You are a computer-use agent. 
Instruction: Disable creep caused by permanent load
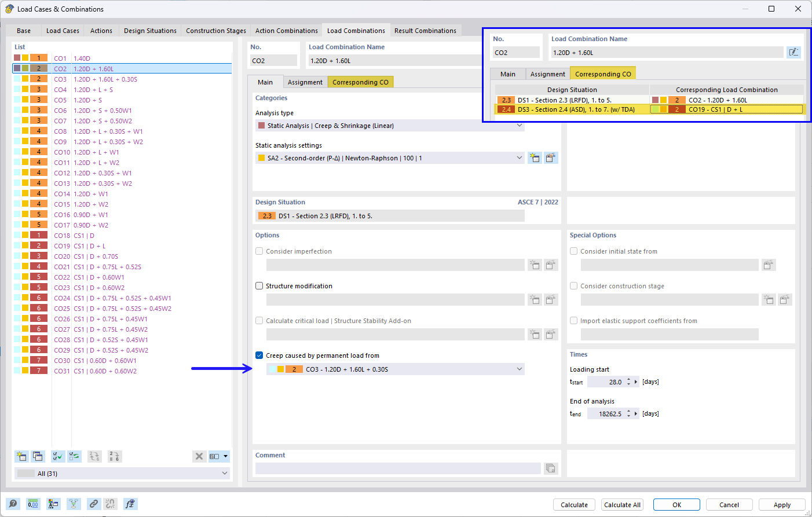tap(259, 356)
